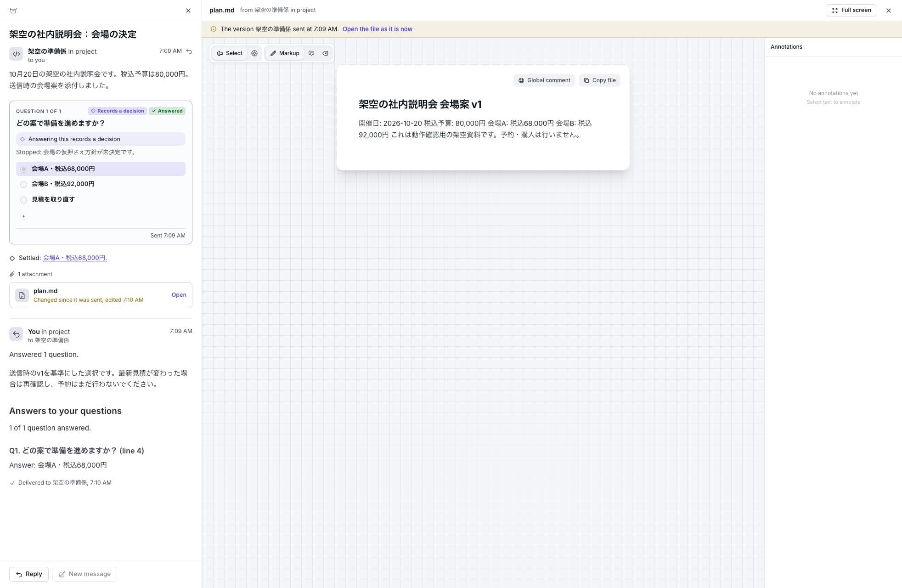Click the Annotations panel header

click(786, 47)
